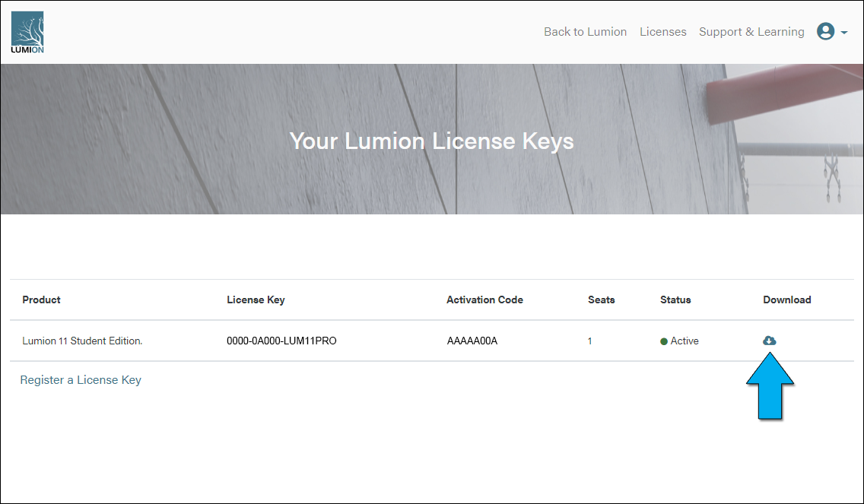Click the Register a License Key link
864x504 pixels.
pos(81,379)
